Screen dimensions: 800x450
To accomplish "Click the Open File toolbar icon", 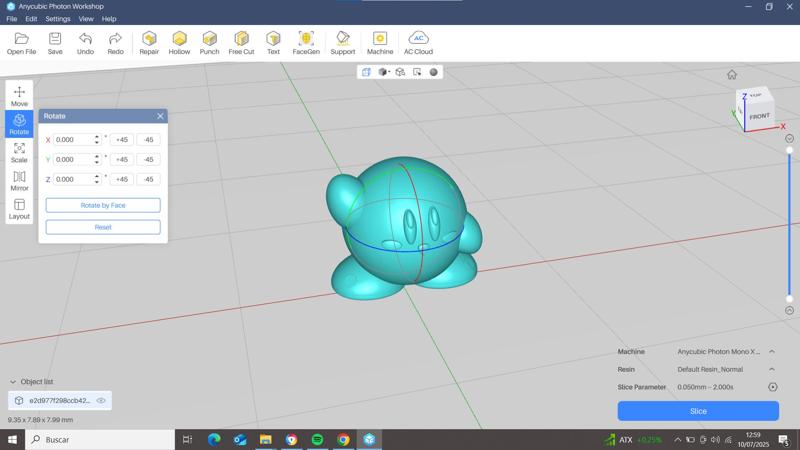I will point(21,43).
